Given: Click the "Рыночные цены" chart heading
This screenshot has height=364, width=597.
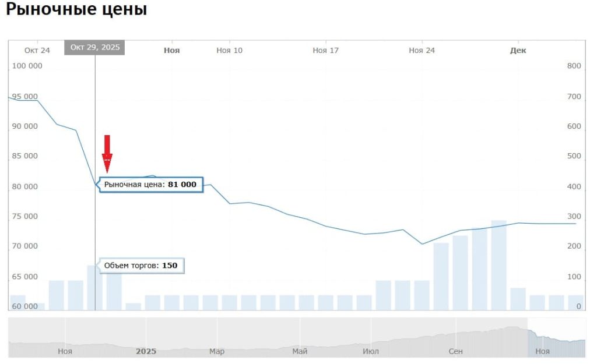Looking at the screenshot, I should (x=76, y=10).
